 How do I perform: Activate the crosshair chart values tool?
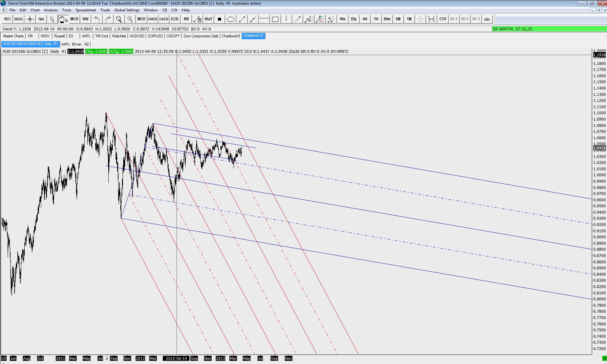(x=30, y=19)
